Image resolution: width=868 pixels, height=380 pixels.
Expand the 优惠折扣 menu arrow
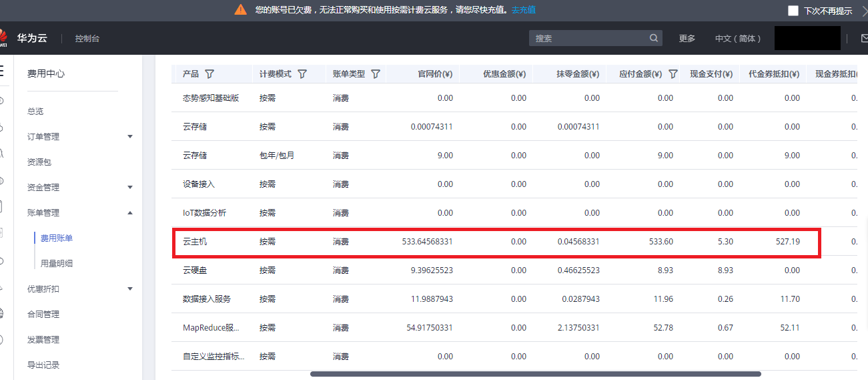[130, 289]
